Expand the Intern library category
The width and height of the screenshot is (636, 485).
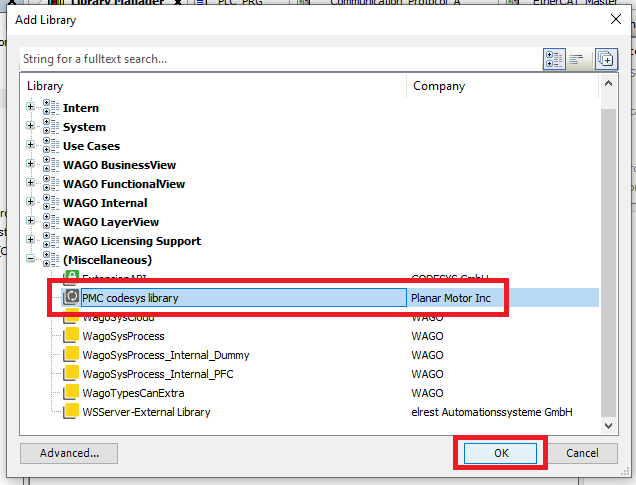pos(31,108)
